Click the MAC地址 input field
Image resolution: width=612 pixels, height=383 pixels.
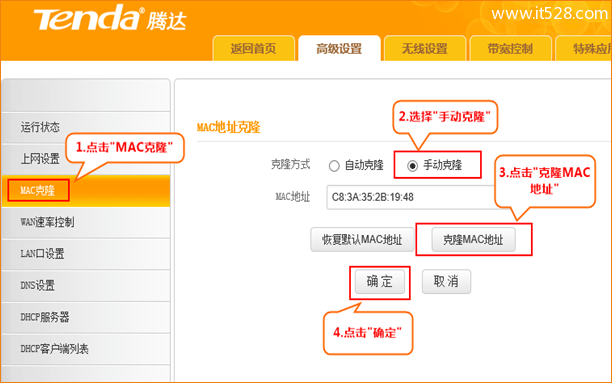coord(414,197)
